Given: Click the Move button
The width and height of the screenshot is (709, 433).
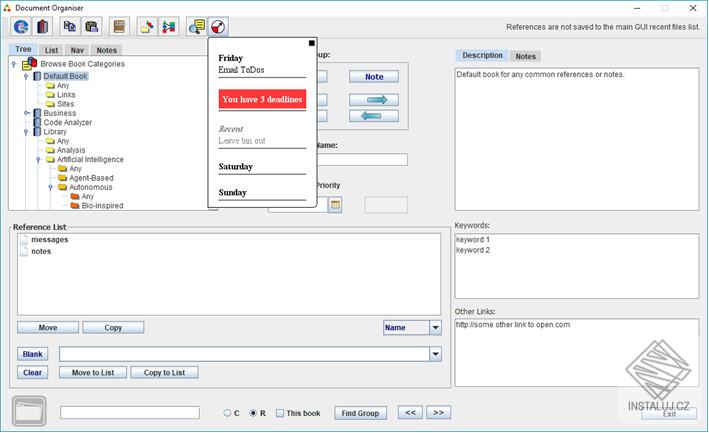Looking at the screenshot, I should pos(48,328).
